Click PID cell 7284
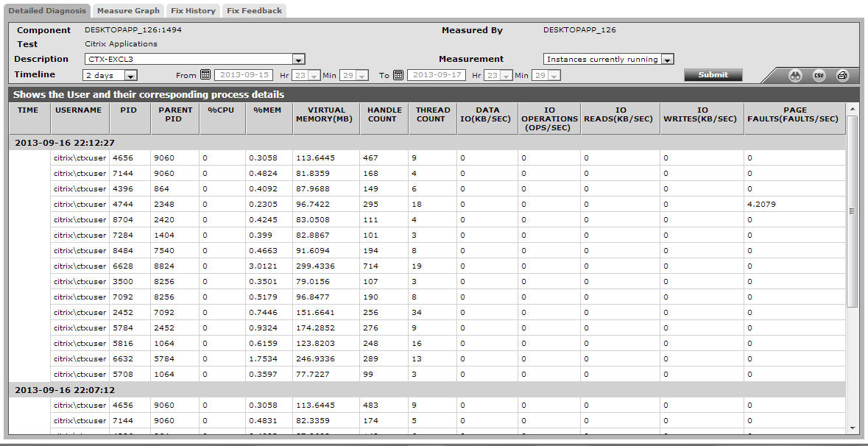The height and width of the screenshot is (446, 868). pyautogui.click(x=123, y=236)
